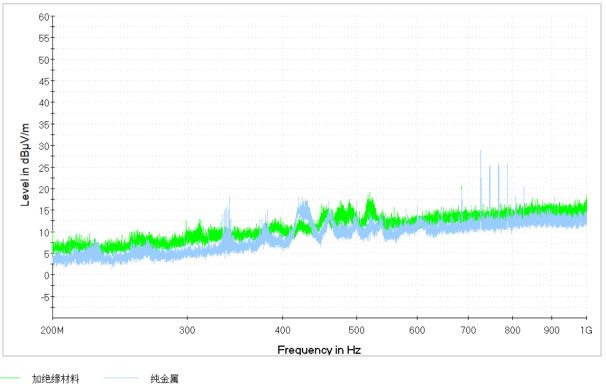
Task: Click the 40 label on level axis
Action: point(44,103)
